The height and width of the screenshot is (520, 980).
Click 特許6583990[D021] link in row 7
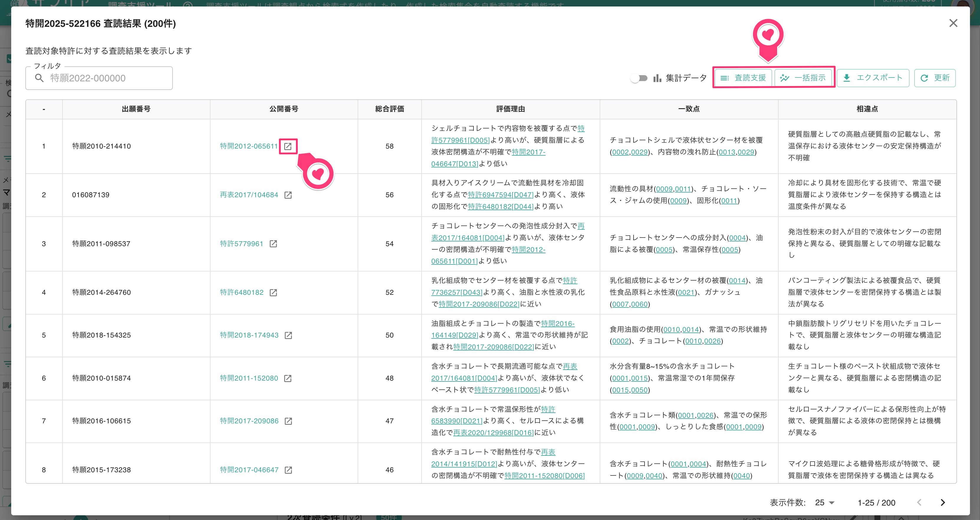coord(456,421)
